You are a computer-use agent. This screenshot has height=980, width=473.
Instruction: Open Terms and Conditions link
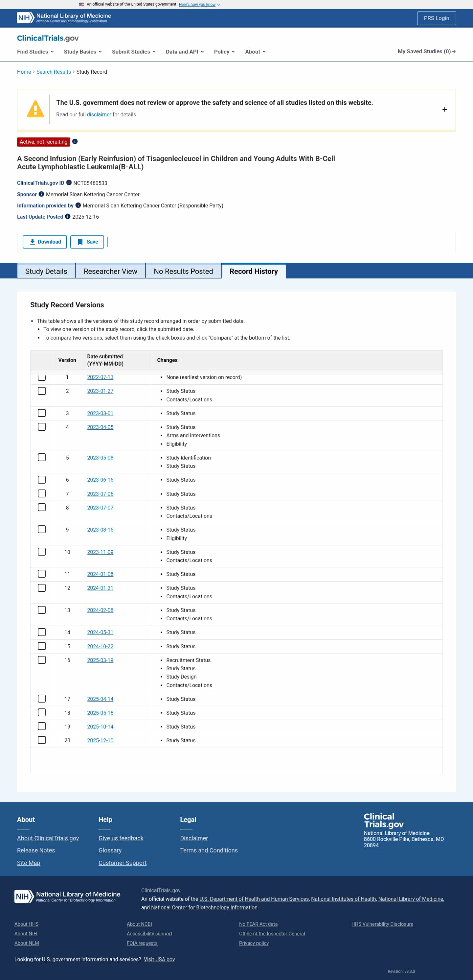click(209, 850)
